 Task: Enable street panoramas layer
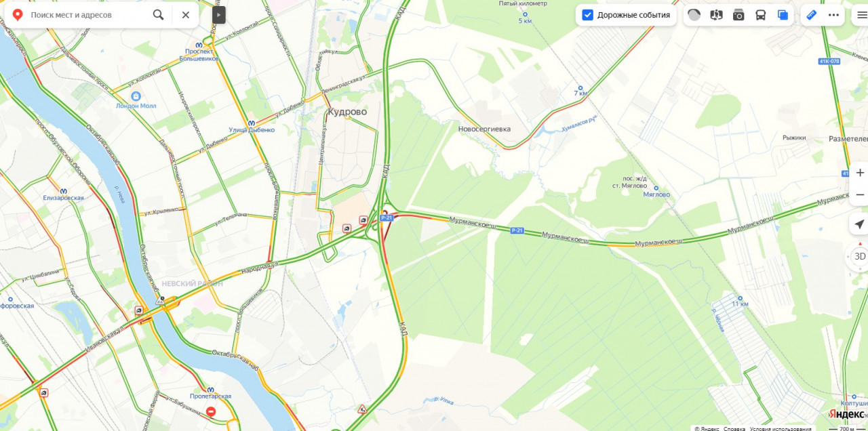pyautogui.click(x=716, y=15)
